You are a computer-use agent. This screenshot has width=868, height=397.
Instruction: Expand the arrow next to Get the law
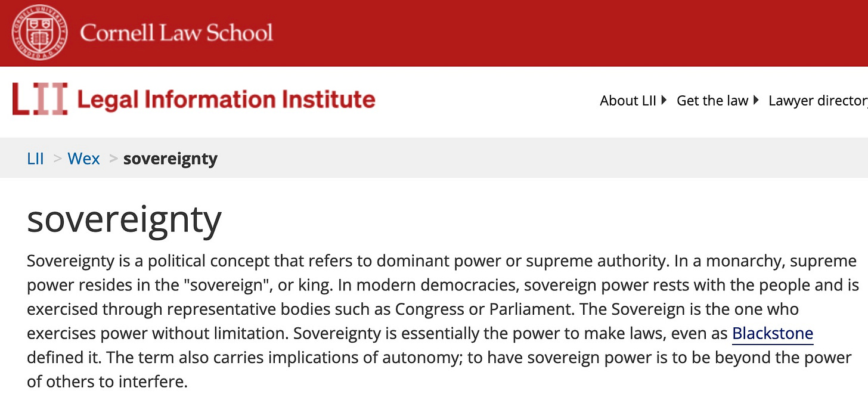click(x=756, y=100)
